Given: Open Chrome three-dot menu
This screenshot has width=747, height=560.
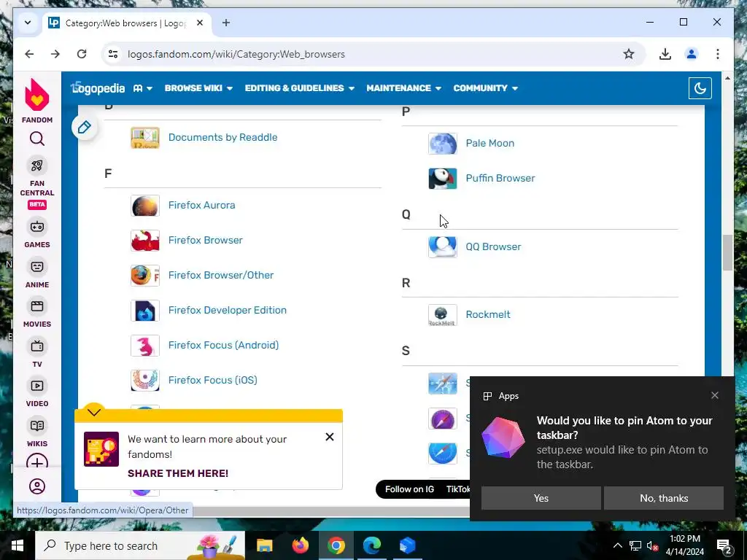Looking at the screenshot, I should 718,54.
